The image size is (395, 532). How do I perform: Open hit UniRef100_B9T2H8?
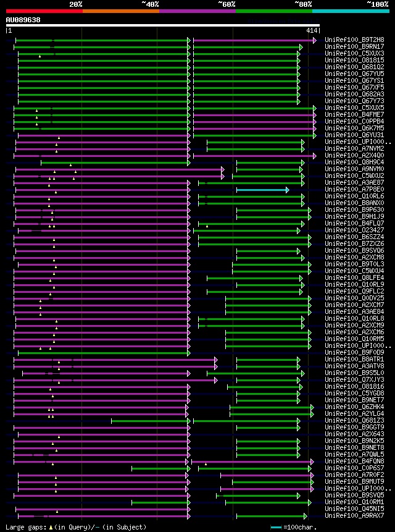click(x=354, y=40)
